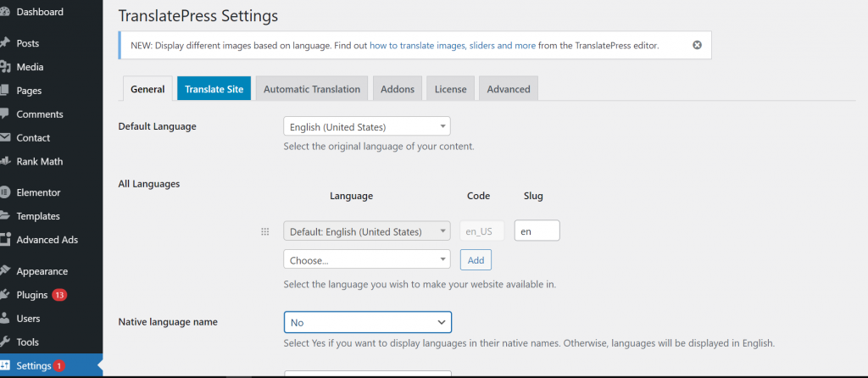This screenshot has width=868, height=378.
Task: Click the Media icon in the sidebar
Action: point(4,67)
